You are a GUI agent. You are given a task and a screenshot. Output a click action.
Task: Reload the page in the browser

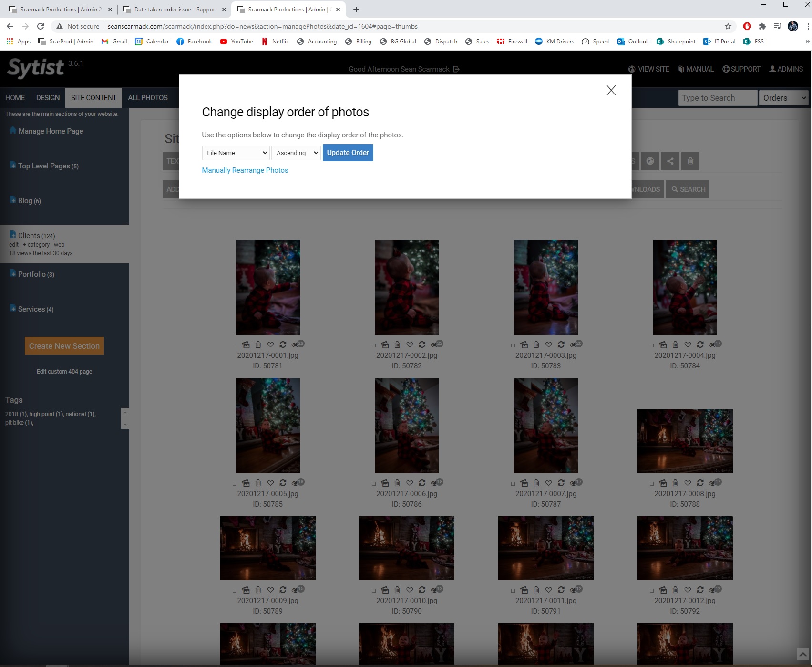point(41,26)
